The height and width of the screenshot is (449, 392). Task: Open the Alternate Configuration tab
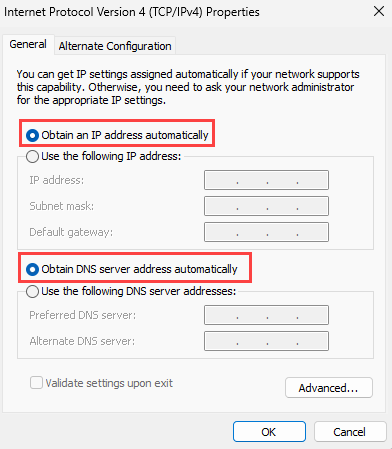(115, 46)
